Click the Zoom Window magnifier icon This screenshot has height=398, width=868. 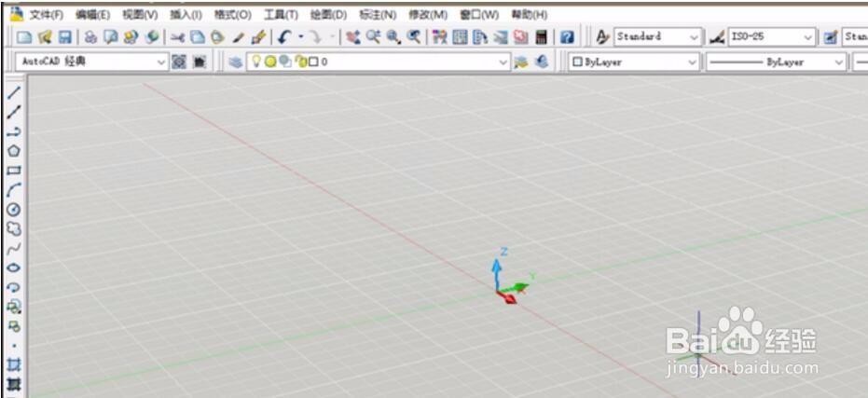[393, 37]
